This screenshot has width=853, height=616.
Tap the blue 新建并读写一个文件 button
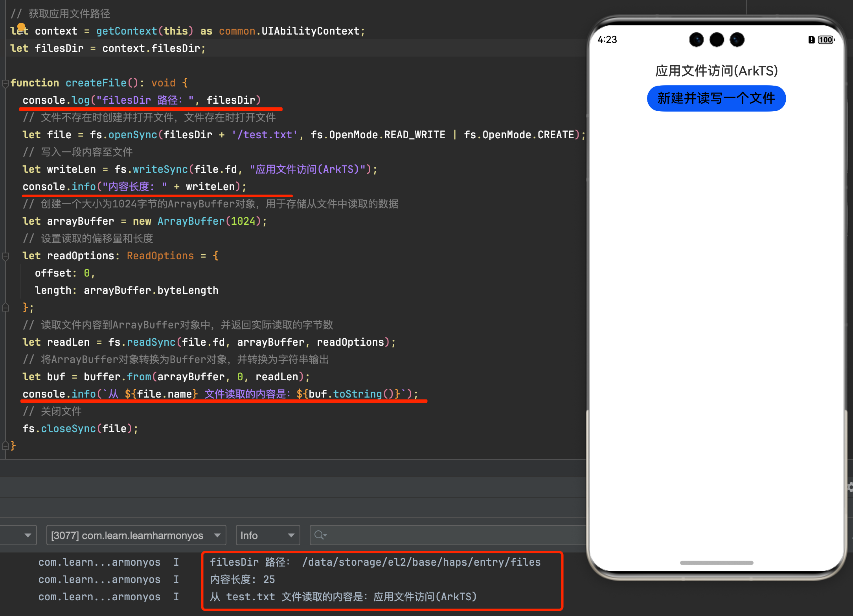716,98
